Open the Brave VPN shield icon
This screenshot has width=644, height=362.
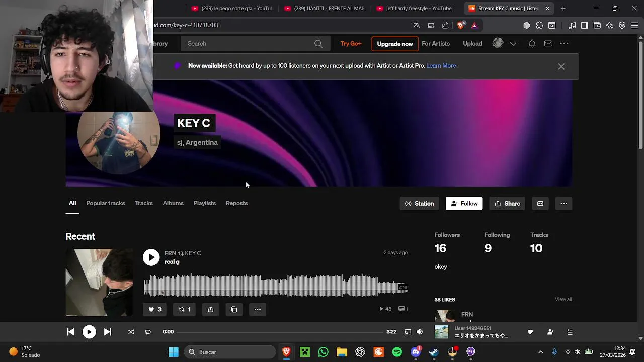coord(622,25)
